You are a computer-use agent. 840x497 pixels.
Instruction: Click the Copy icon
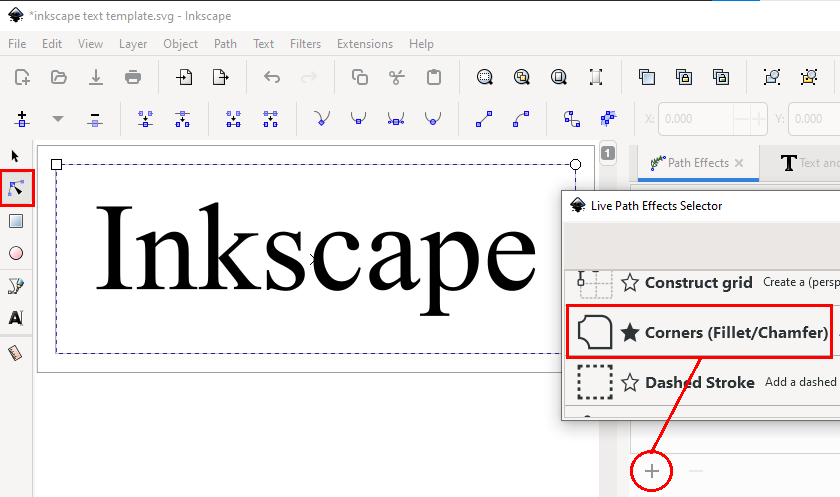(x=359, y=77)
